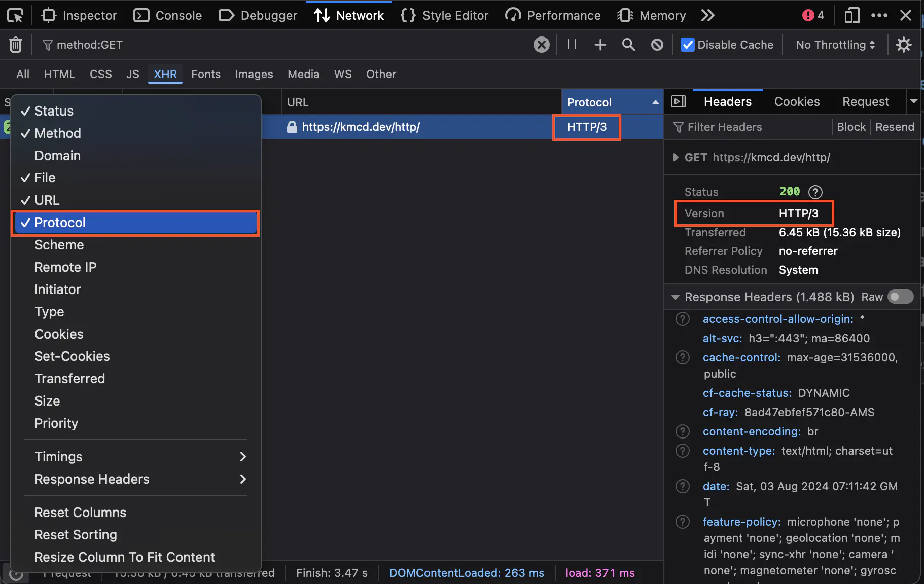Click the Filter Headers input field
924x584 pixels.
(751, 127)
